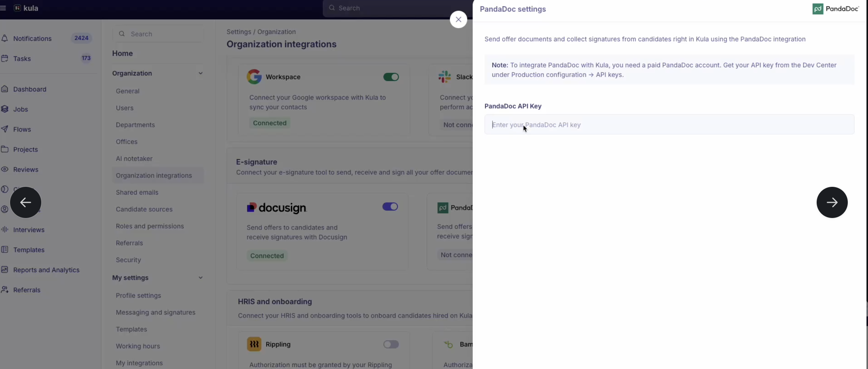Enable the Rippling integration switch
The height and width of the screenshot is (369, 868).
pos(391,344)
